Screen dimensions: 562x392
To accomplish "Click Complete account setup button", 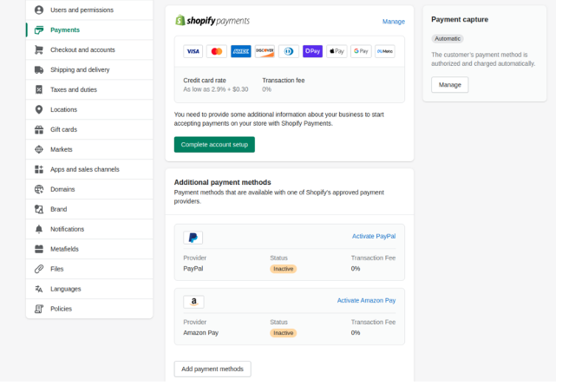I will point(214,145).
